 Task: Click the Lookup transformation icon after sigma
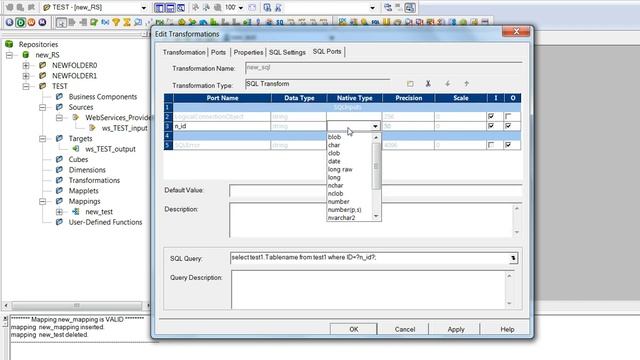tap(138, 22)
